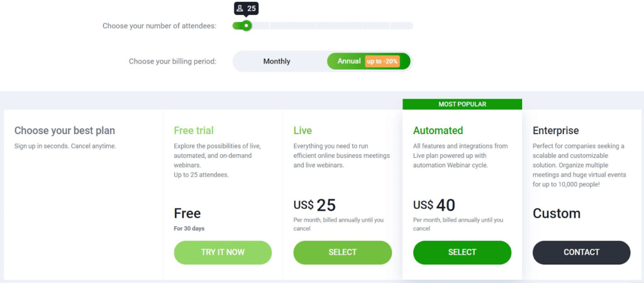Screen dimensions: 644x283
Task: Click the attendee slider handle
Action: point(246,26)
